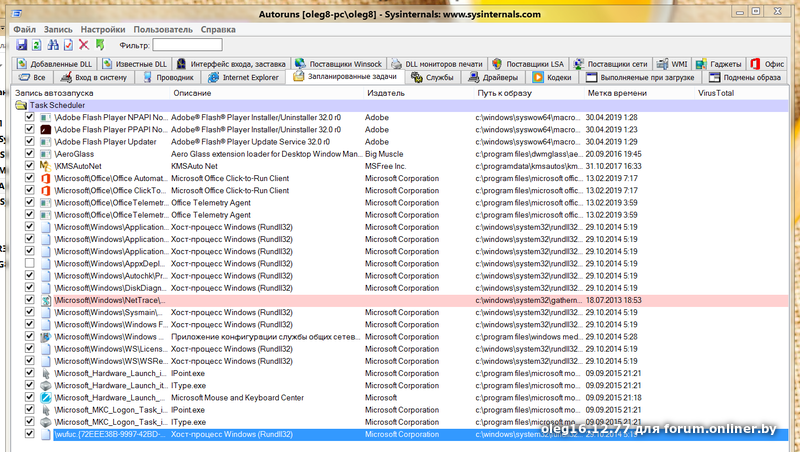Click the binoculars Find toolbar icon
800x452 pixels.
click(52, 45)
